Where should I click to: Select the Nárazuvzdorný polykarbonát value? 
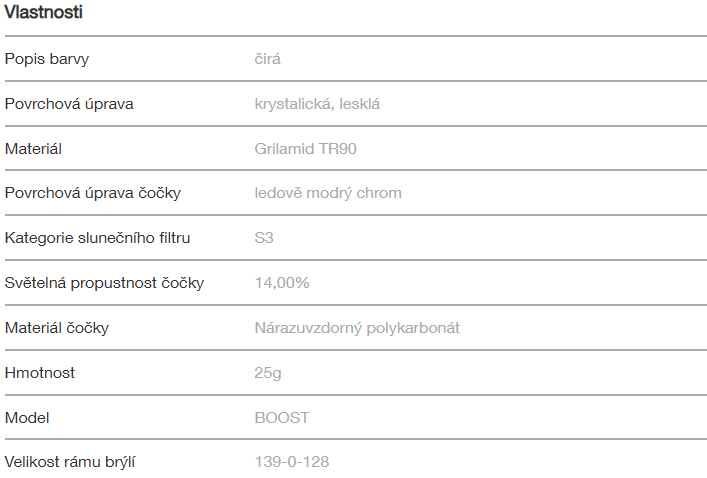[x=357, y=328]
